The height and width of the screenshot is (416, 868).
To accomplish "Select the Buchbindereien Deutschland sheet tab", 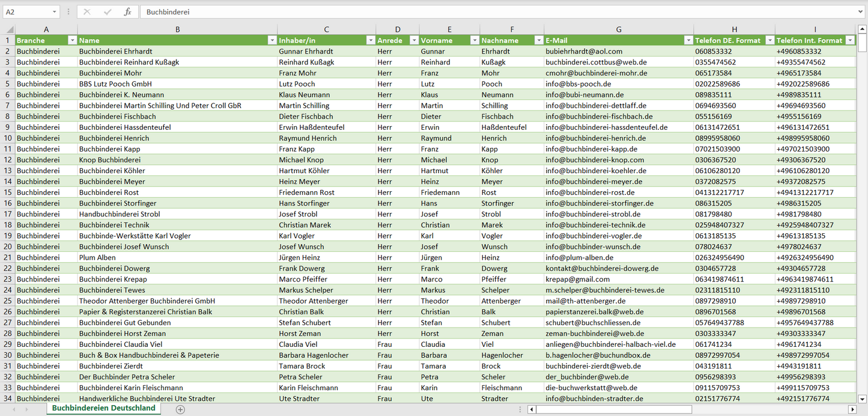I will coord(103,408).
